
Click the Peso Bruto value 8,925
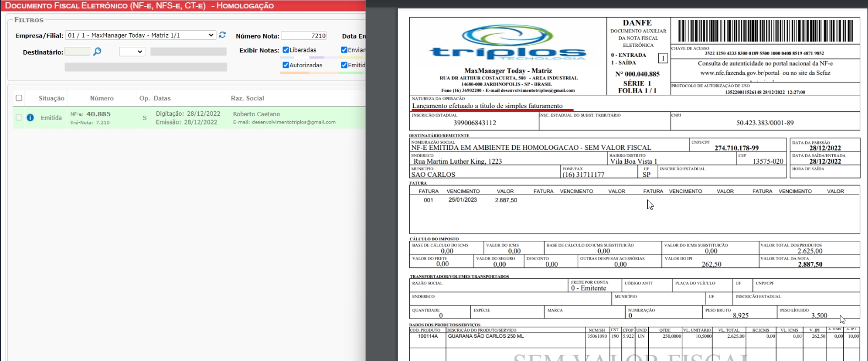pyautogui.click(x=740, y=316)
